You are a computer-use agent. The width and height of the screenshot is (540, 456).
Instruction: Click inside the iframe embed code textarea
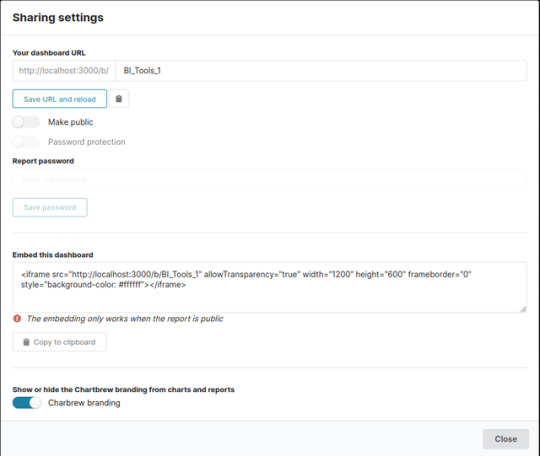click(x=270, y=288)
